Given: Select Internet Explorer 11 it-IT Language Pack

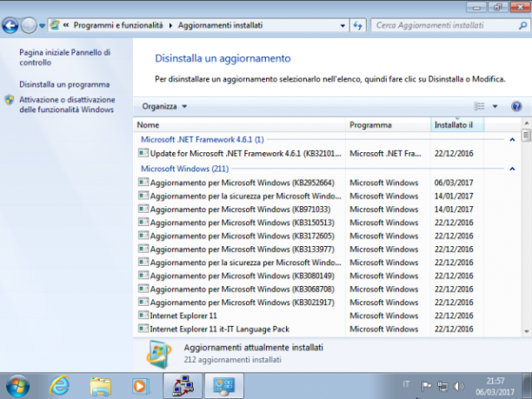Looking at the screenshot, I should point(220,329).
